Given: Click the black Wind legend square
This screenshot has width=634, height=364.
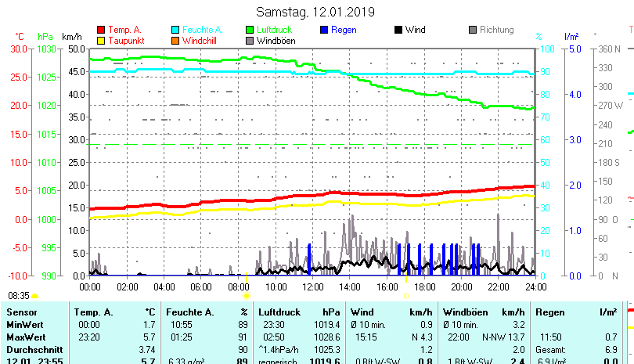Looking at the screenshot, I should (x=398, y=30).
